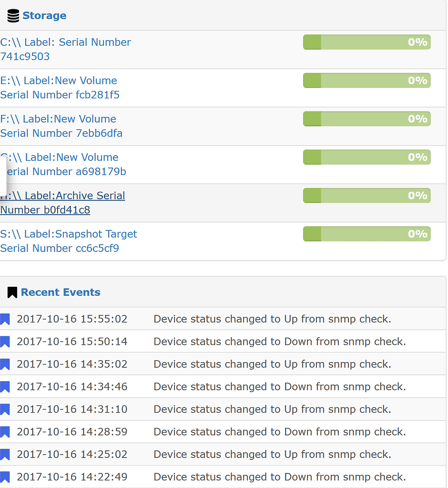This screenshot has height=488, width=448.
Task: Click bookmark icon beside the 15:55:02 event
Action: [5, 319]
